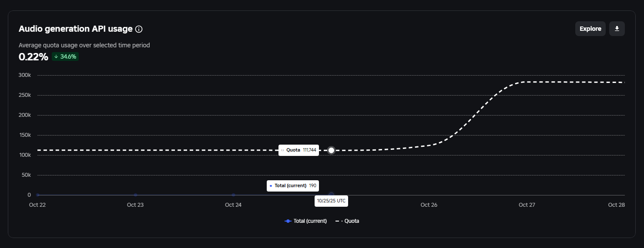Click the Oct 28 x-axis label
Image resolution: width=644 pixels, height=248 pixels.
616,205
